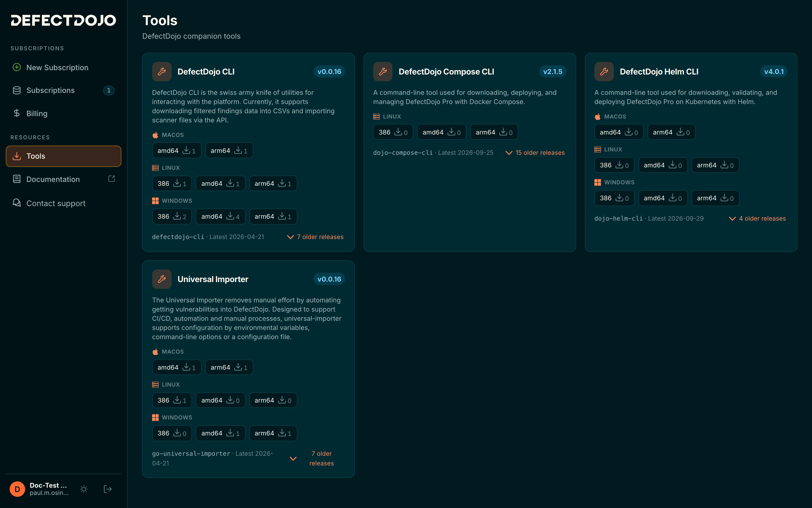Expand 4 older releases for Helm CLI

(758, 219)
